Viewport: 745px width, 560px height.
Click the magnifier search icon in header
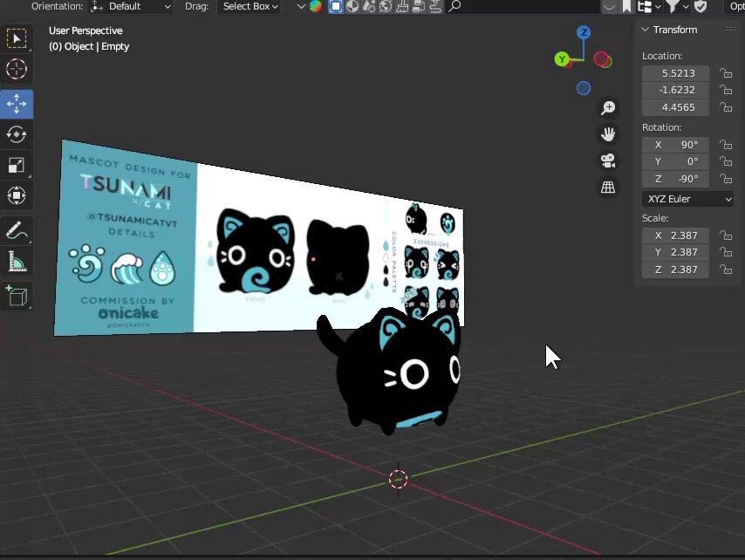[x=455, y=6]
